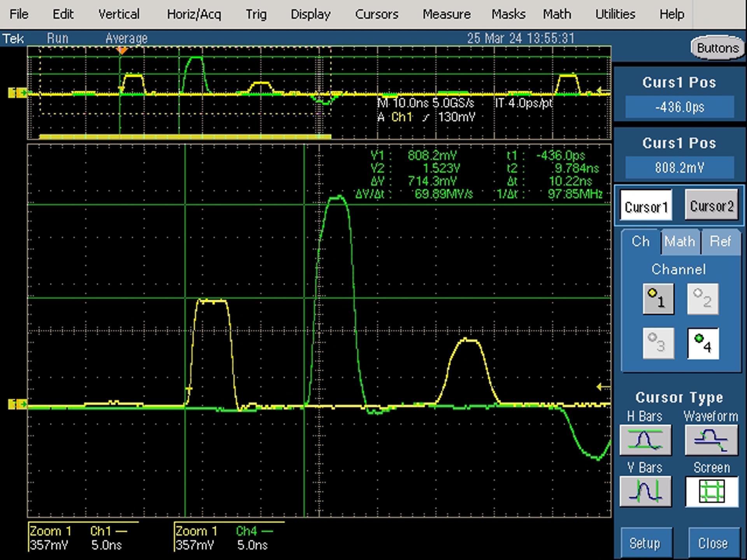
Task: Open the Measure menu
Action: [x=447, y=14]
